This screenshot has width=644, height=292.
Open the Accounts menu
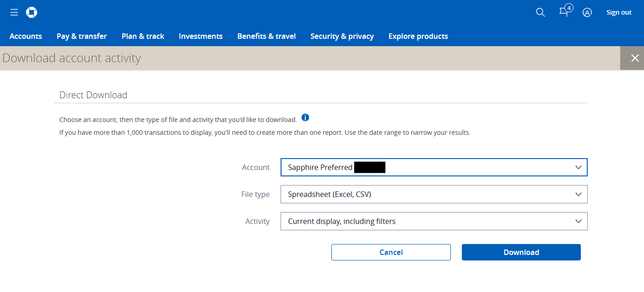[26, 36]
